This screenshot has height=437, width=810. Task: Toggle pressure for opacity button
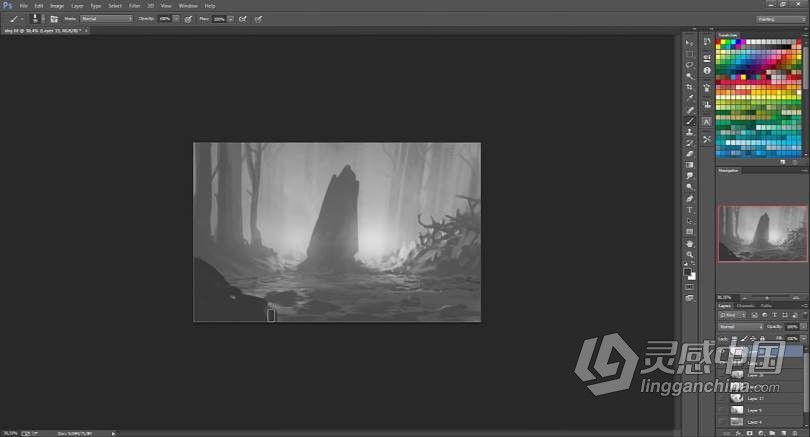189,19
